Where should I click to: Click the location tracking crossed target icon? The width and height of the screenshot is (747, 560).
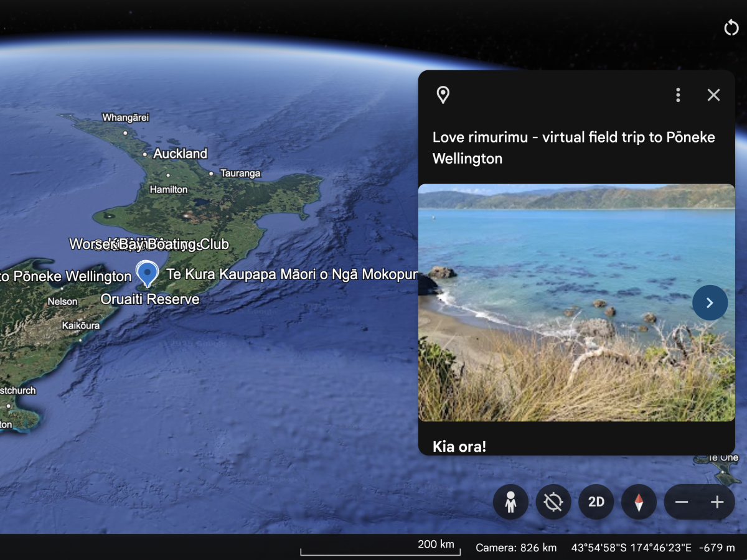click(553, 502)
